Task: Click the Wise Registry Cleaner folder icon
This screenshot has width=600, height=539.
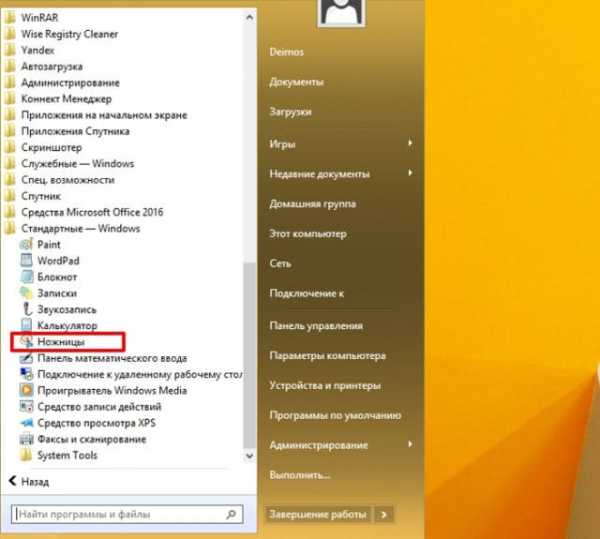Action: 10,34
